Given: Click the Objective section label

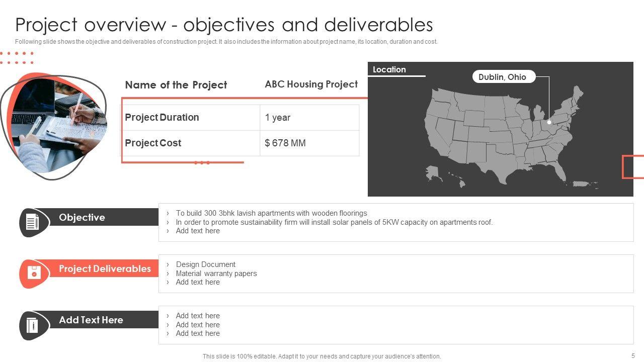Looking at the screenshot, I should [82, 217].
